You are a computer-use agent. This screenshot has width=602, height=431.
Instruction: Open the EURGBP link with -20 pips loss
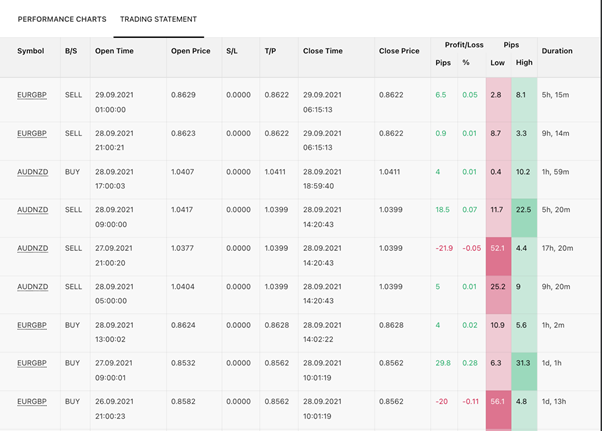click(32, 401)
